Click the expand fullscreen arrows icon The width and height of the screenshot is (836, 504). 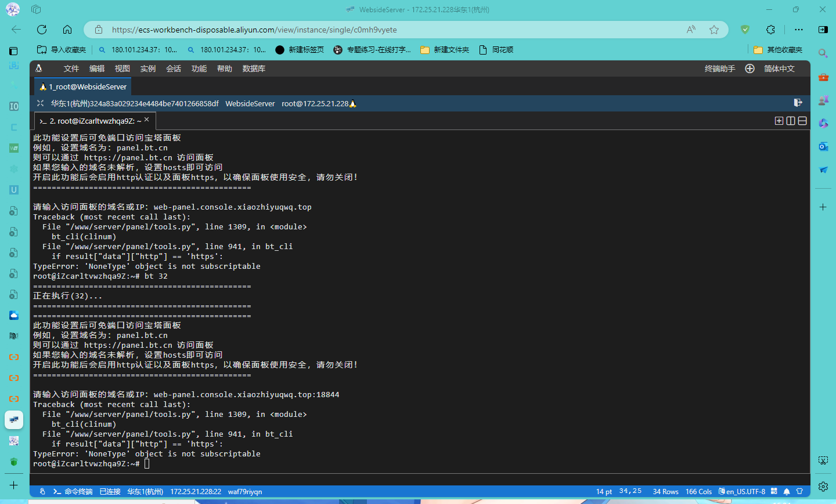40,103
